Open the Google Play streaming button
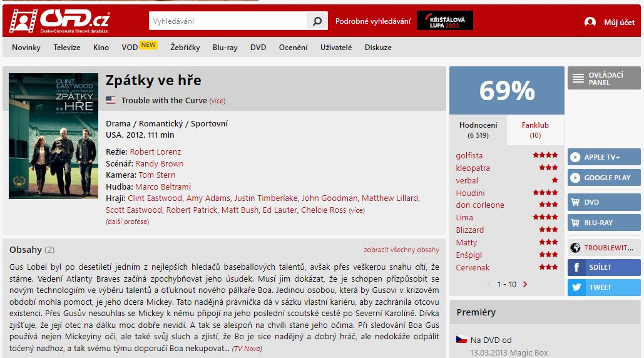The height and width of the screenshot is (358, 644). [x=604, y=178]
